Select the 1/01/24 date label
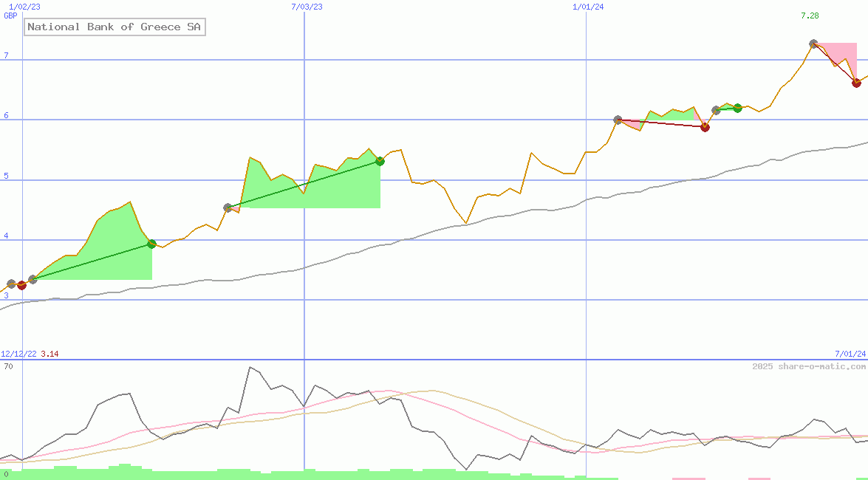Image resolution: width=868 pixels, height=480 pixels. point(589,7)
